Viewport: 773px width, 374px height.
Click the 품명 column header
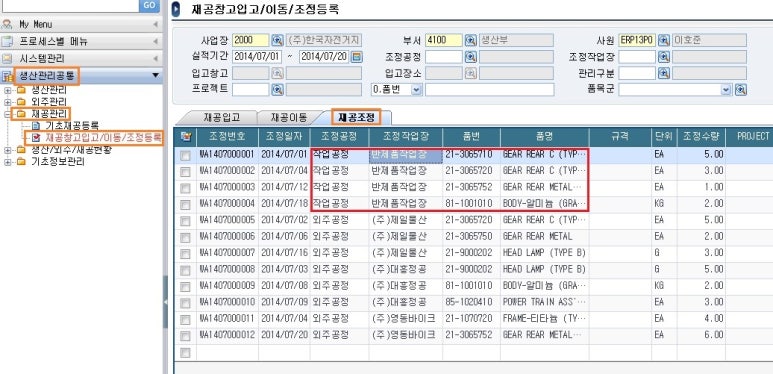pyautogui.click(x=545, y=136)
